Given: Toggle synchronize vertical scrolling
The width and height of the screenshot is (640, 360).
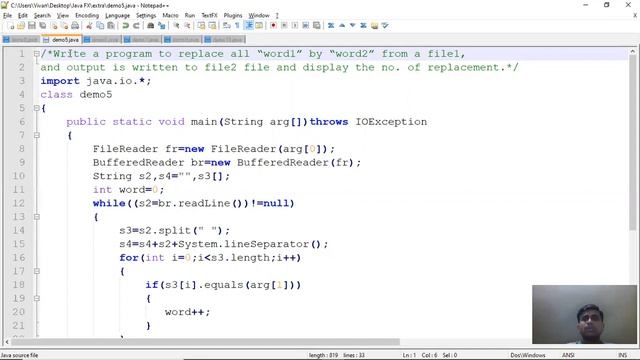Looking at the screenshot, I should [x=202, y=26].
